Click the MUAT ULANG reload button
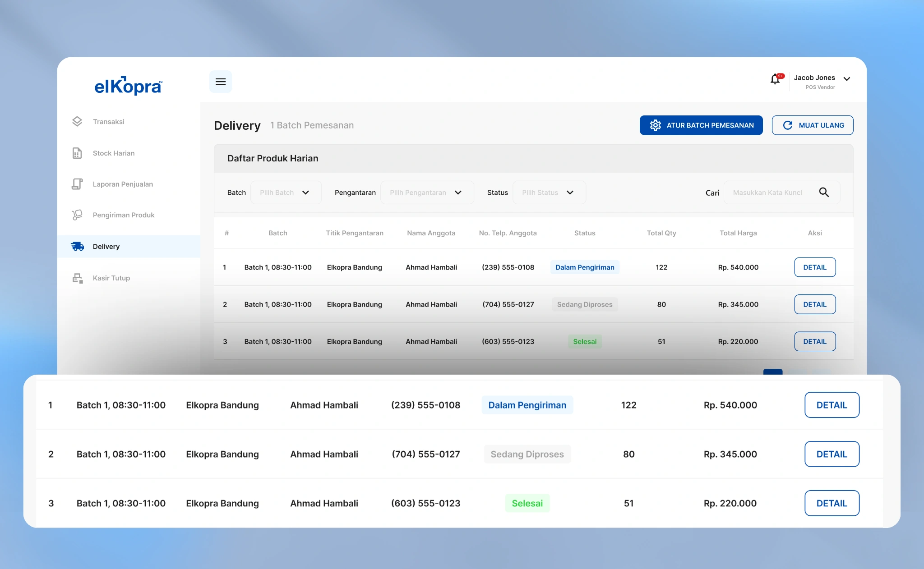The height and width of the screenshot is (569, 924). (813, 125)
